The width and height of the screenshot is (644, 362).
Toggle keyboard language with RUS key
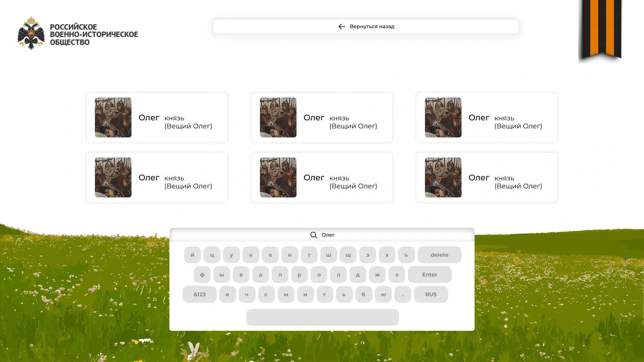pyautogui.click(x=431, y=294)
